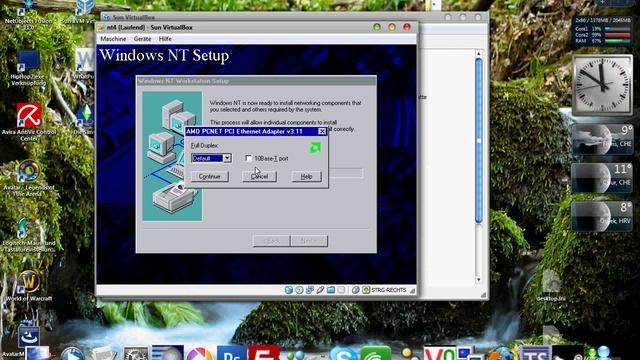Open the NetObjects Fusion desktop icon
Image resolution: width=640 pixels, height=360 pixels.
(x=28, y=7)
